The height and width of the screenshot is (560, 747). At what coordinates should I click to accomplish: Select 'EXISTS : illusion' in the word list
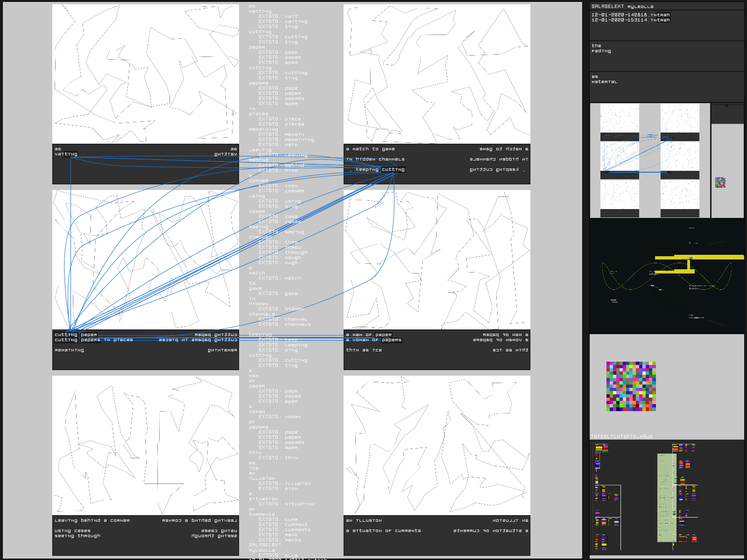[284, 483]
